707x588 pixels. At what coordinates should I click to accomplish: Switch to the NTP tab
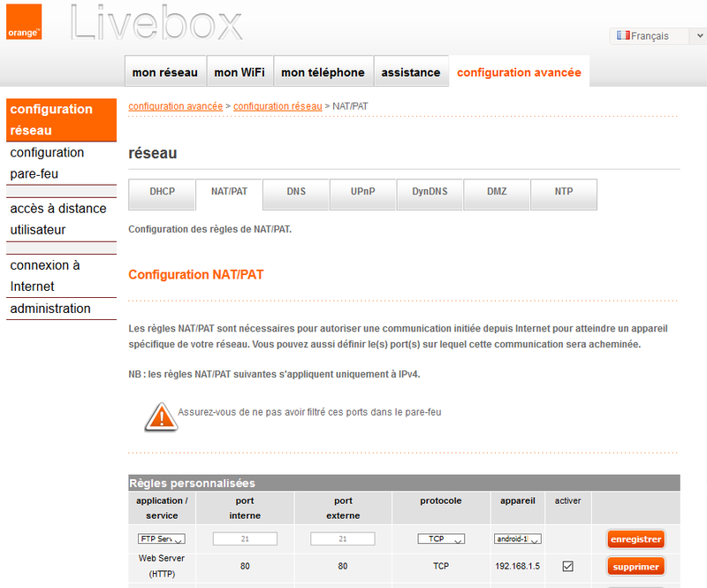[564, 194]
